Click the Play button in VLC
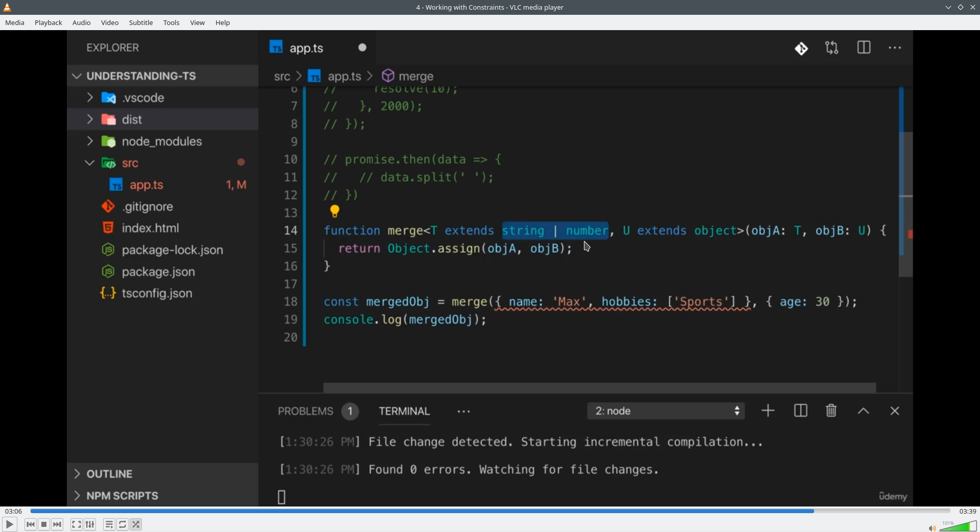 [9, 524]
